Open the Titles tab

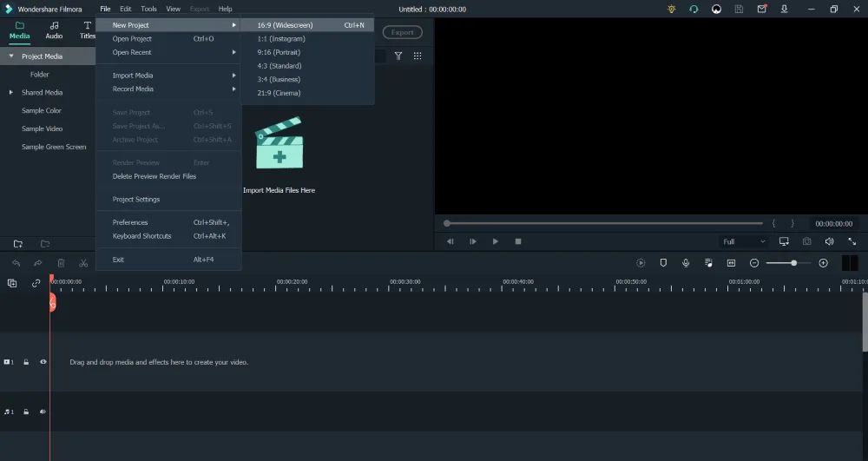(87, 30)
